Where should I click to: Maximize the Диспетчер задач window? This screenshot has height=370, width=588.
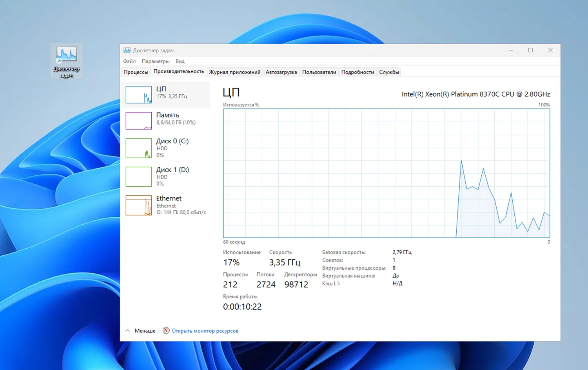530,50
